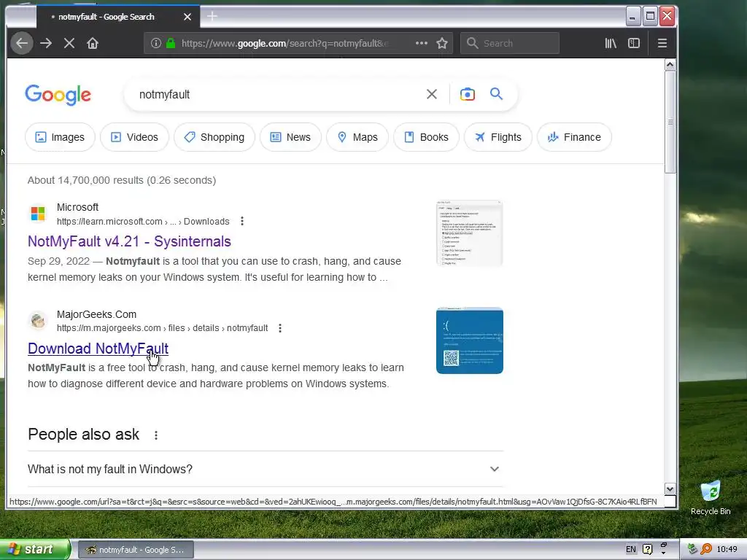Click the scrollbar down arrow

coord(670,489)
